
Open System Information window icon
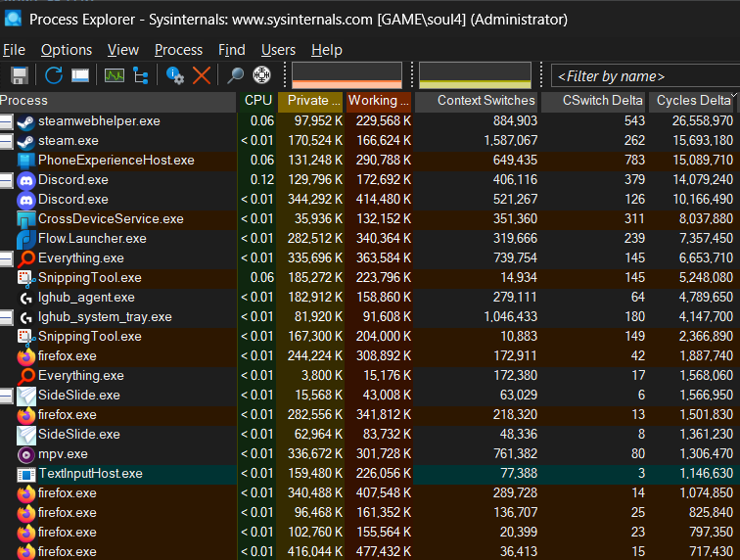(x=80, y=75)
